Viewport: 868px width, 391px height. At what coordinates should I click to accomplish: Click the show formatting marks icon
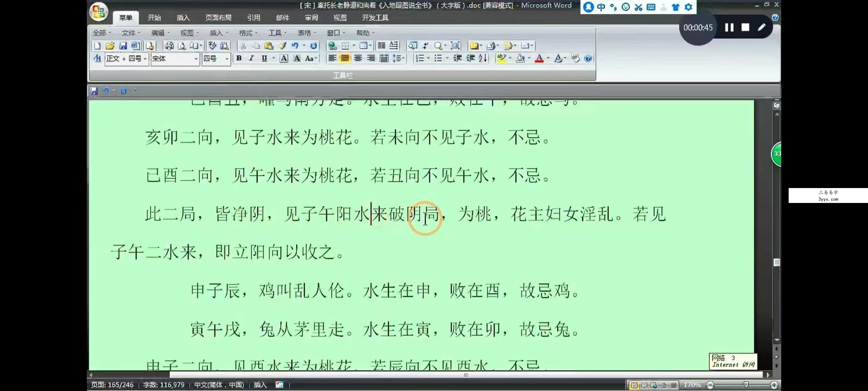click(x=426, y=46)
